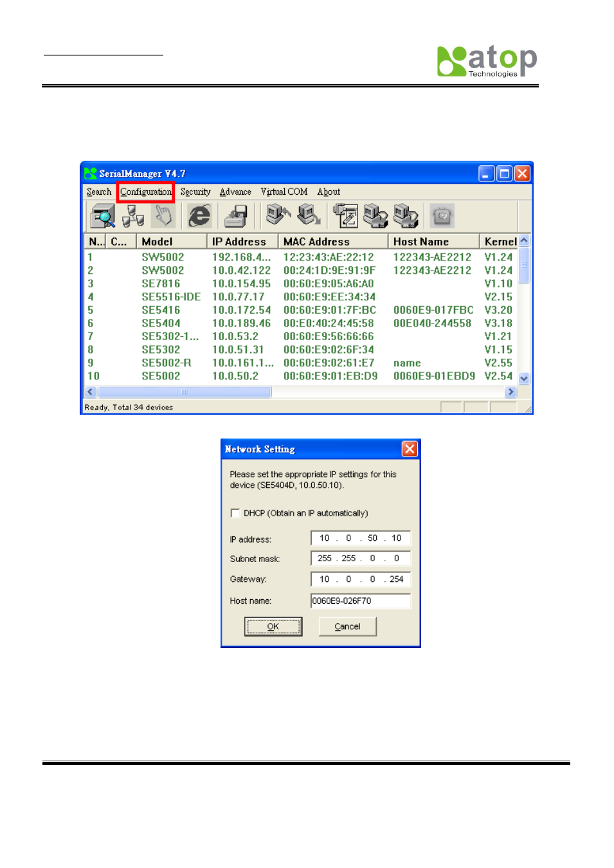Select the SE5416 device row

pyautogui.click(x=301, y=310)
